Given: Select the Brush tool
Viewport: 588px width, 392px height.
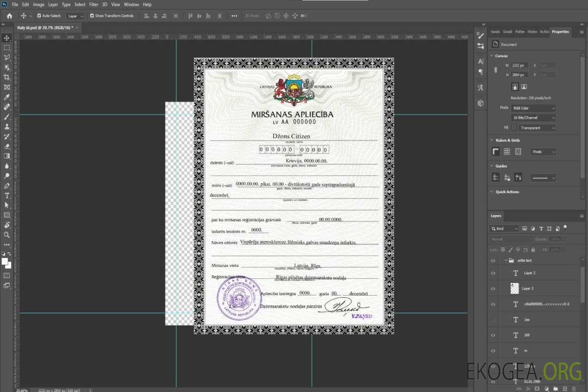Looking at the screenshot, I should tap(7, 117).
